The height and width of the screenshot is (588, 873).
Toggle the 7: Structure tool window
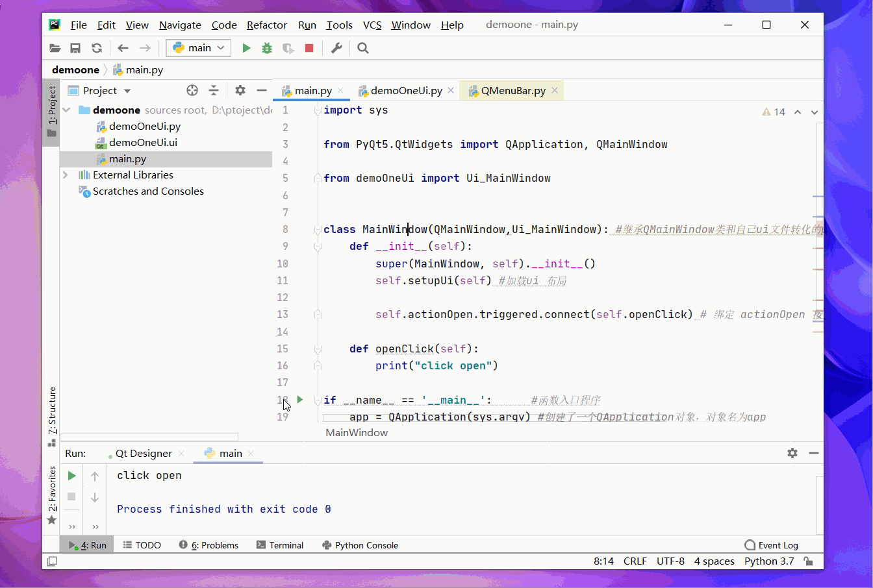pos(51,416)
